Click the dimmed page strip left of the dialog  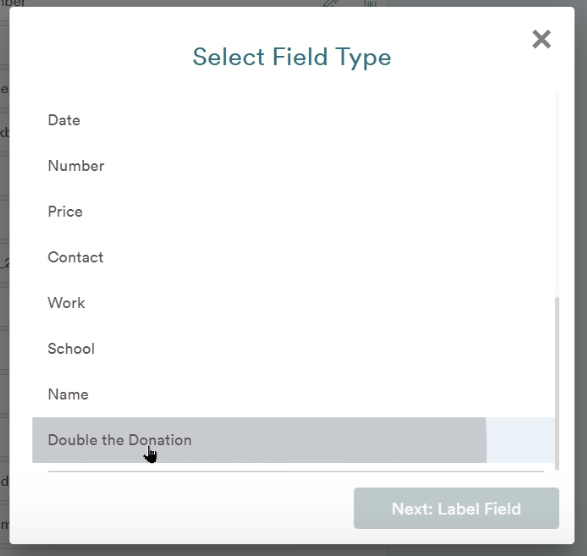coord(4,278)
